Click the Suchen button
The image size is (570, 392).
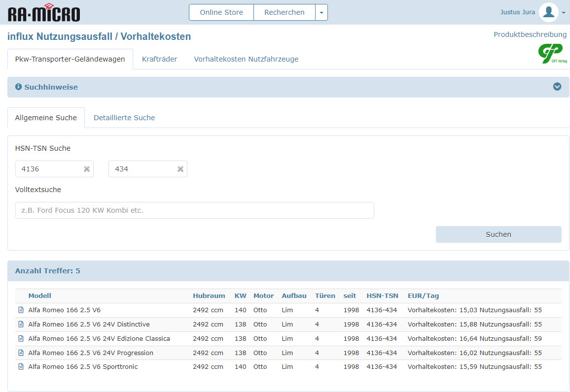pyautogui.click(x=499, y=234)
